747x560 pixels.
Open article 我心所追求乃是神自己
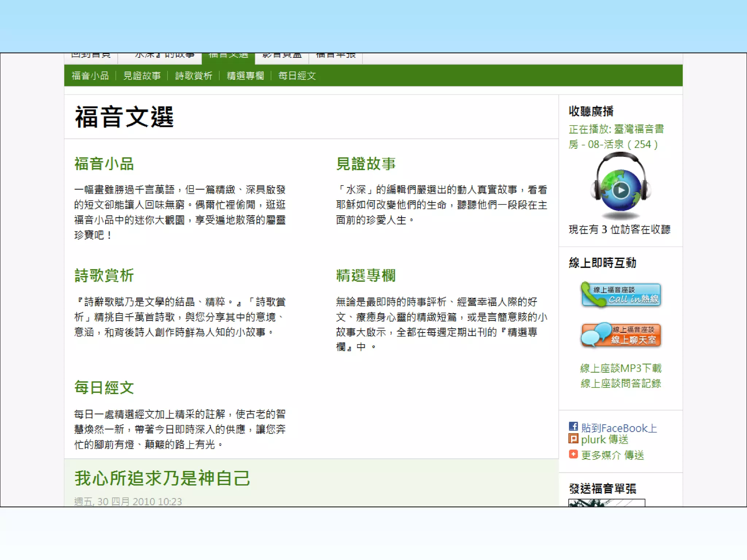point(162,478)
